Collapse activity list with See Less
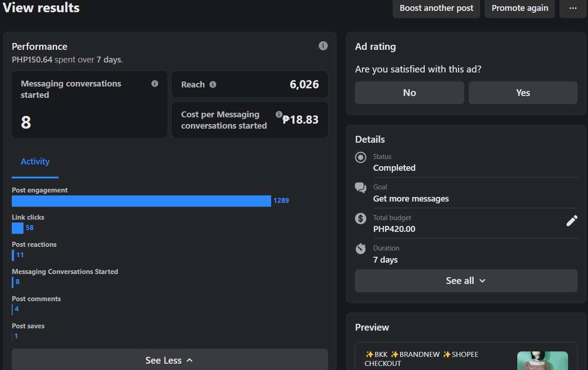Viewport: 588px width, 370px height. (x=170, y=360)
